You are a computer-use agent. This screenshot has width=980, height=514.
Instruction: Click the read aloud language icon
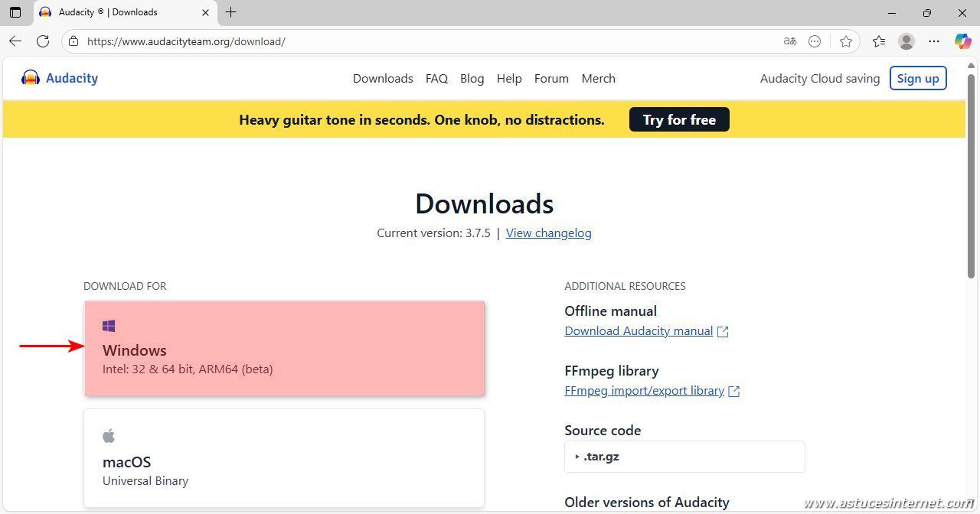(x=790, y=41)
